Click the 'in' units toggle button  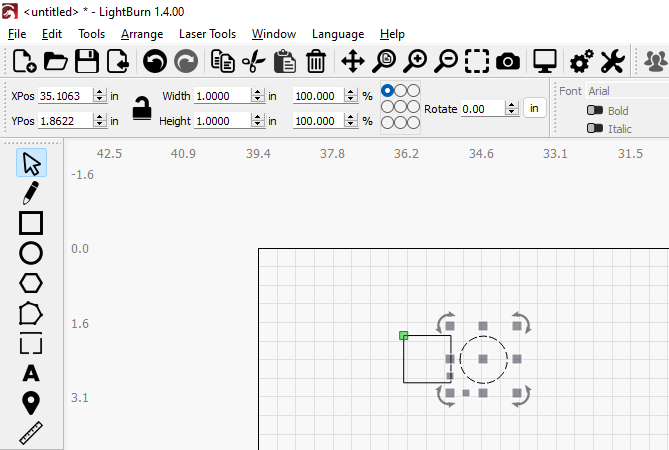(534, 108)
